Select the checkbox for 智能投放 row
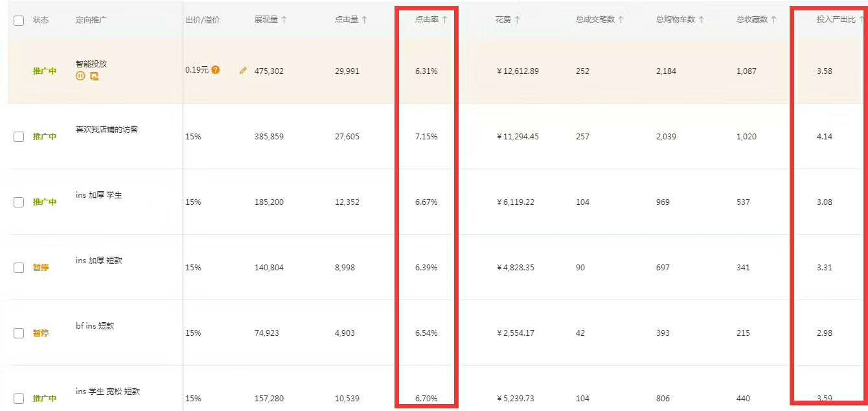The image size is (868, 411). 18,71
